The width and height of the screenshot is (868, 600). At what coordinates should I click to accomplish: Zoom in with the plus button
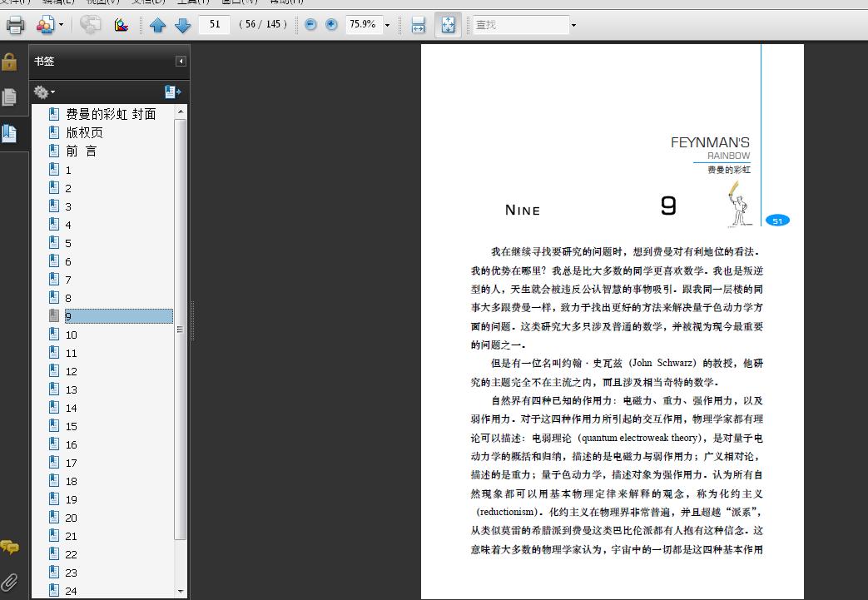[x=331, y=24]
